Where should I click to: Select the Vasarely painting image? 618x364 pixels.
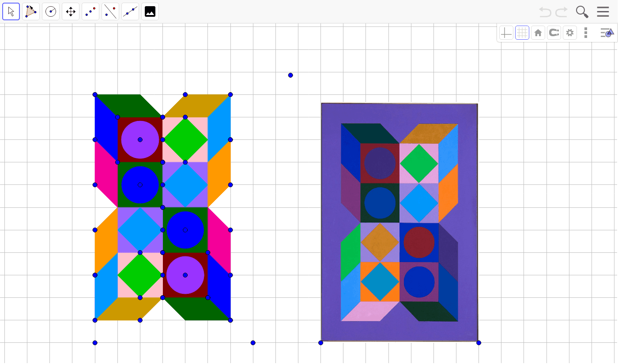[x=399, y=222]
